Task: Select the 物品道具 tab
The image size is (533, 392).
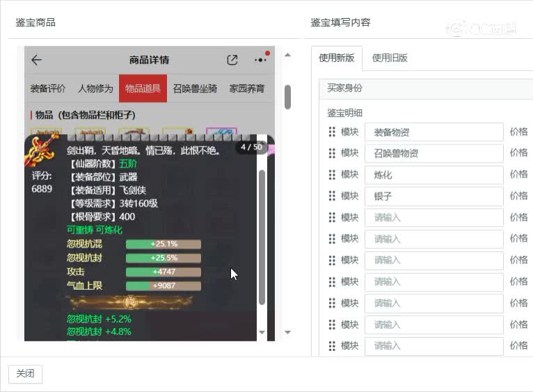Action: [x=143, y=88]
